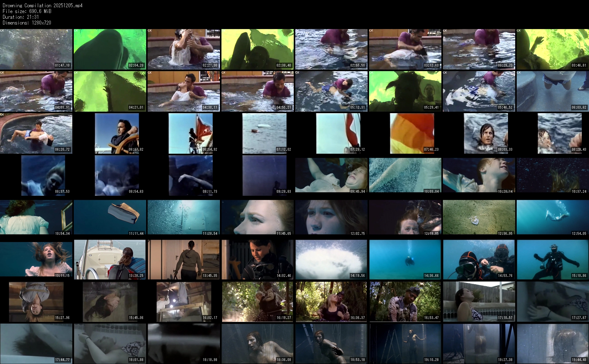
Task: Select the green underwater frame at 02:04.20
Action: (110, 49)
